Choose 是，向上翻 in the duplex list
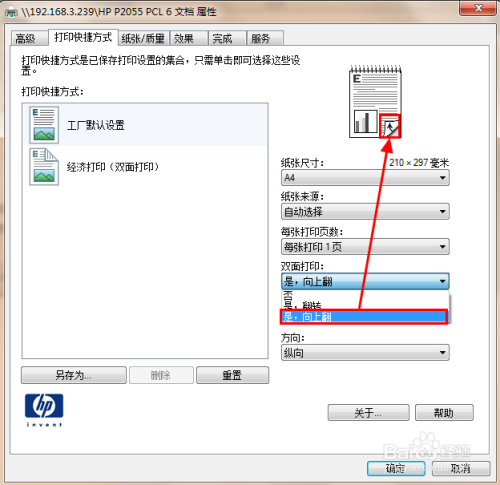 click(x=365, y=317)
